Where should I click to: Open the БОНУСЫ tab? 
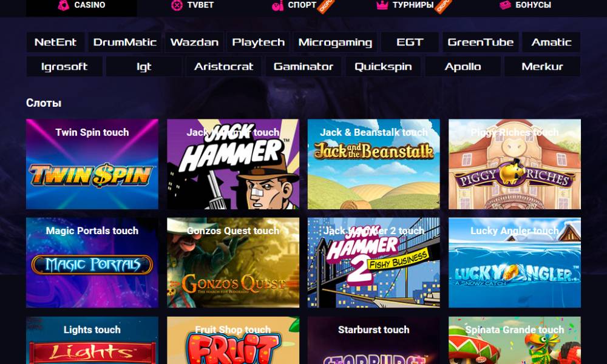525,5
